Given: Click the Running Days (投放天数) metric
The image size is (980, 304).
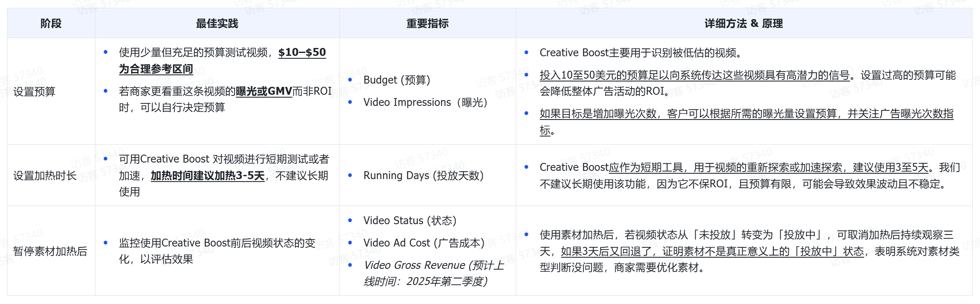Looking at the screenshot, I should tap(423, 175).
